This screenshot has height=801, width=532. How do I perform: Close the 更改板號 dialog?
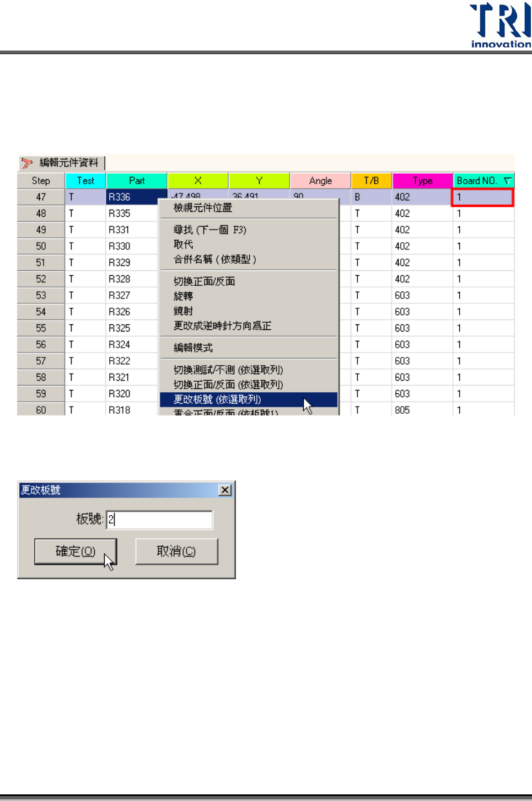coord(225,490)
